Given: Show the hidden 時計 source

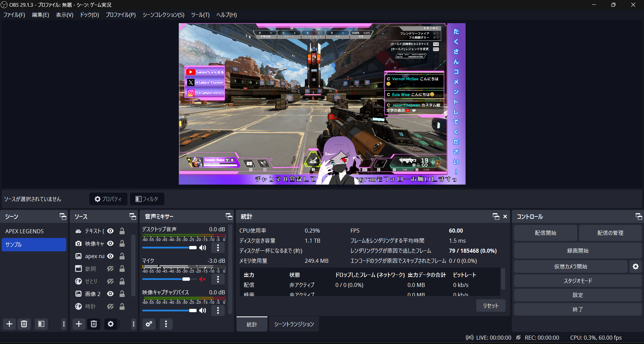Looking at the screenshot, I should pos(110,306).
